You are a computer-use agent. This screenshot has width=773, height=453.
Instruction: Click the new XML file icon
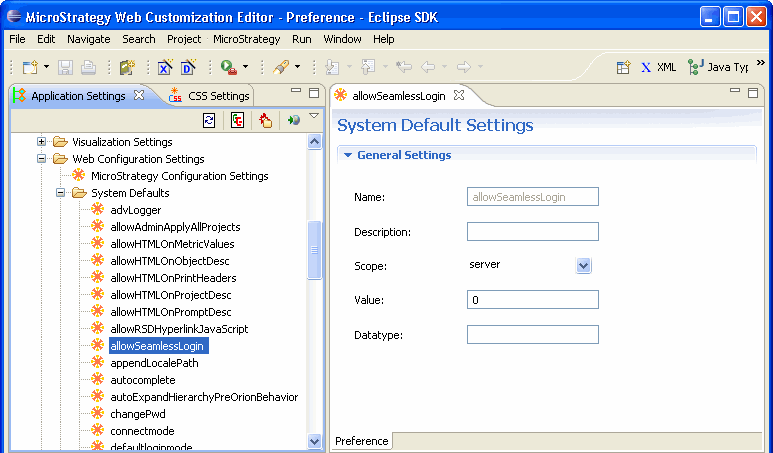pyautogui.click(x=165, y=67)
